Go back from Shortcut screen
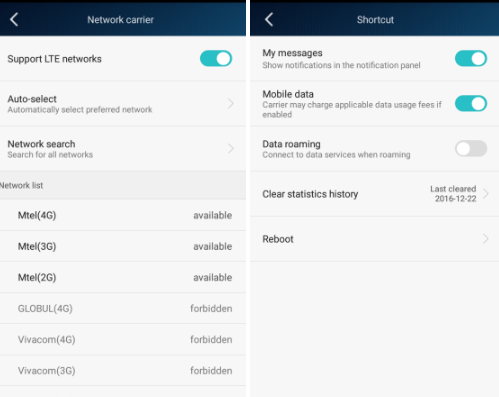This screenshot has height=397, width=499. (269, 20)
